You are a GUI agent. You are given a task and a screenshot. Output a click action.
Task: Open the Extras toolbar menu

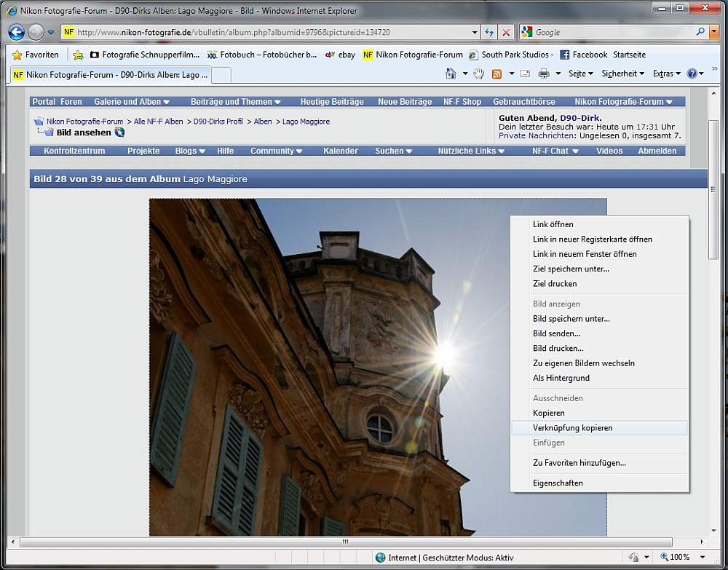[667, 74]
